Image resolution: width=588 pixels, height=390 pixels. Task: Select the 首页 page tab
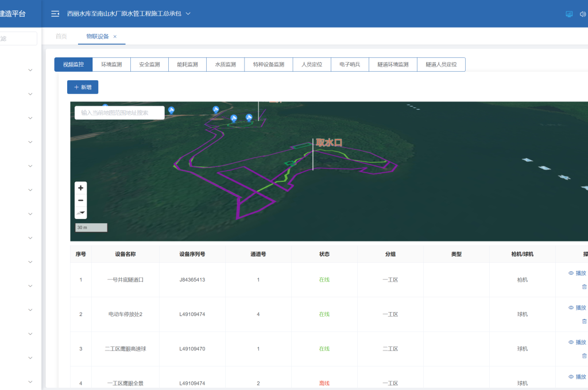[x=61, y=36]
